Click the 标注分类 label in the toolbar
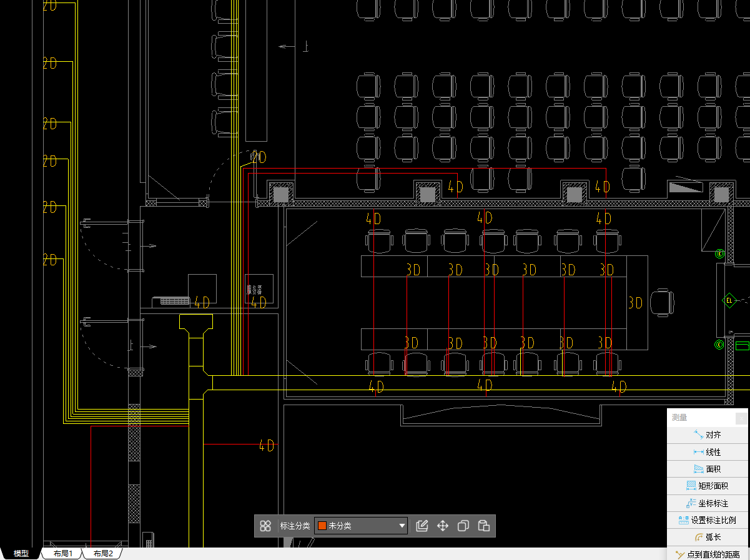The width and height of the screenshot is (750, 560). coord(295,526)
